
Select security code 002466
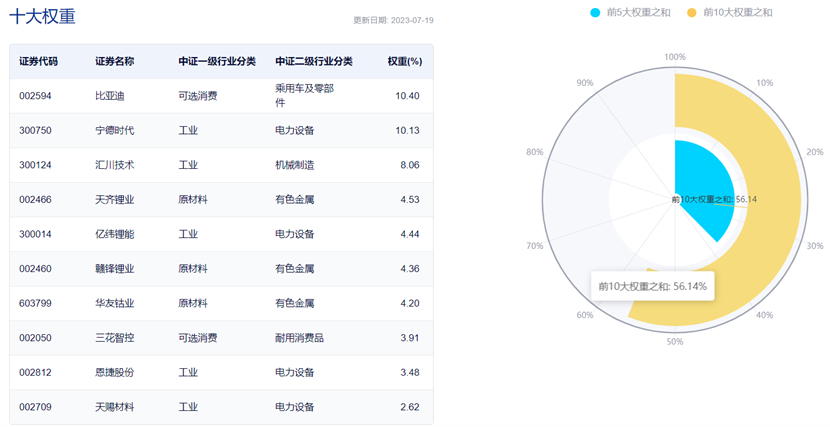click(35, 199)
